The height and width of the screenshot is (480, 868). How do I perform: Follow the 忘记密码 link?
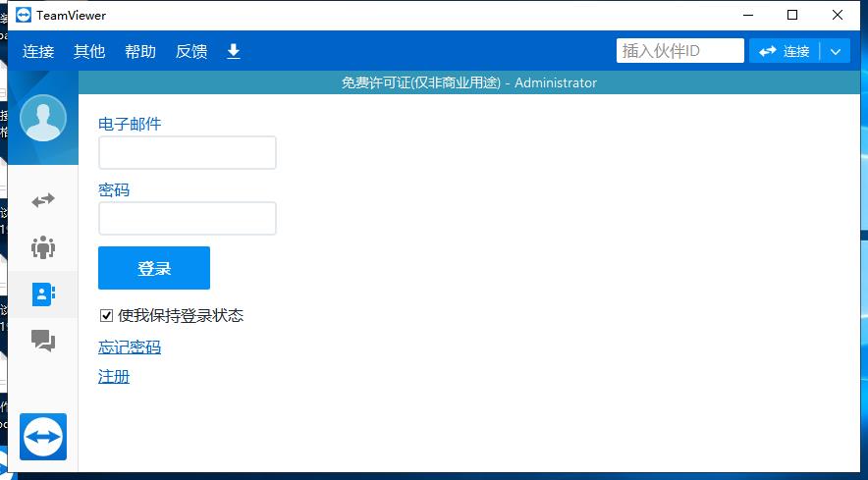click(130, 347)
